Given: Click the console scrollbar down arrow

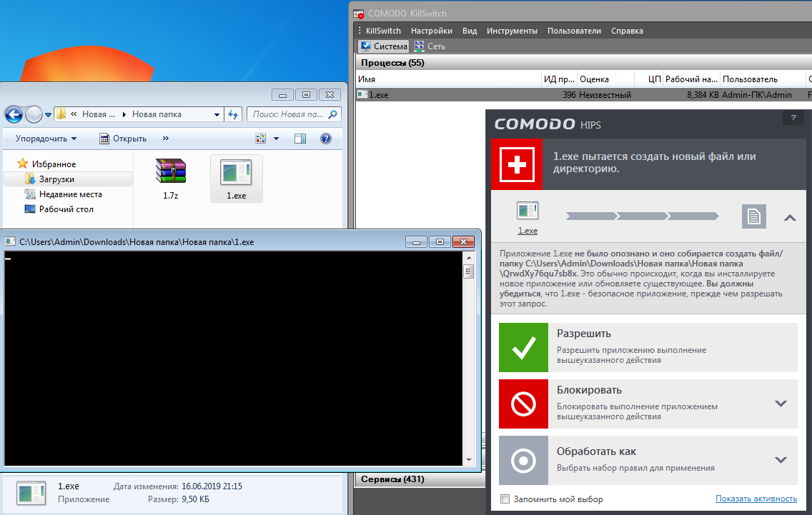Looking at the screenshot, I should 469,459.
